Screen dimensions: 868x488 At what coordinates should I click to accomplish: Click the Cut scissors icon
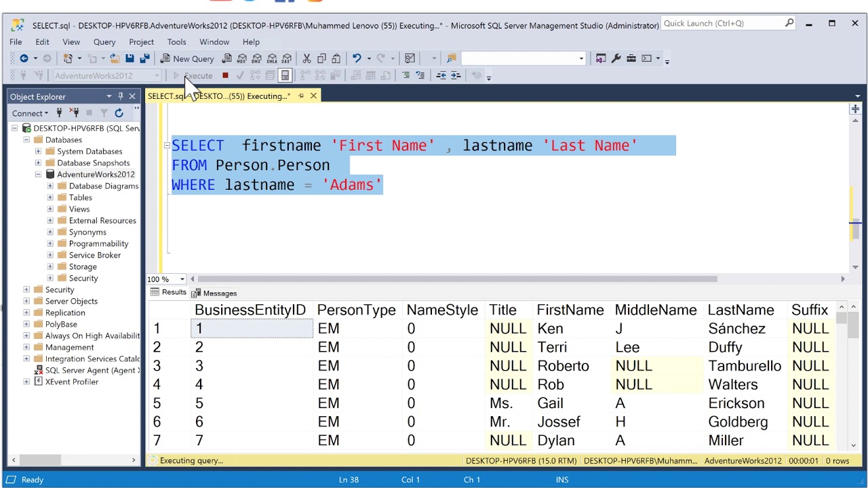(x=307, y=58)
